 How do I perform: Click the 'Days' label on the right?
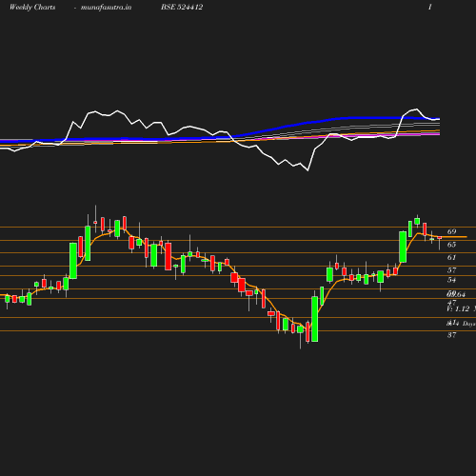[469, 324]
